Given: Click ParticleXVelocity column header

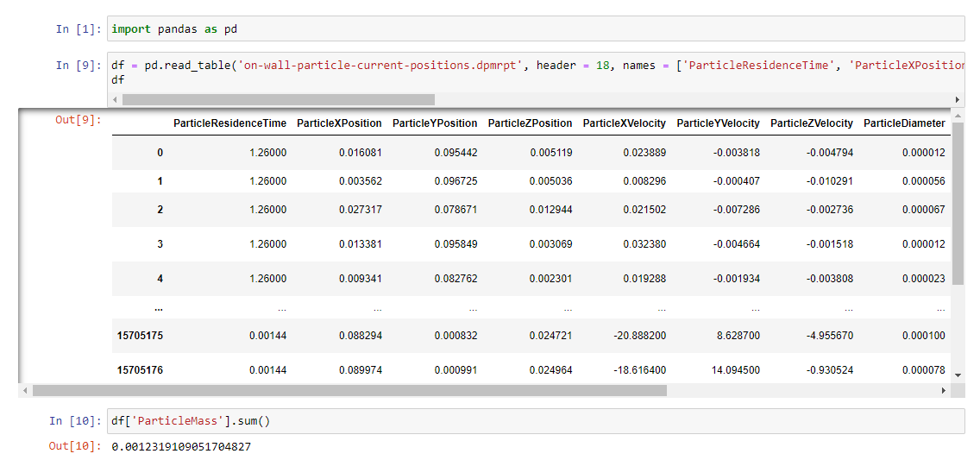Looking at the screenshot, I should pos(625,123).
